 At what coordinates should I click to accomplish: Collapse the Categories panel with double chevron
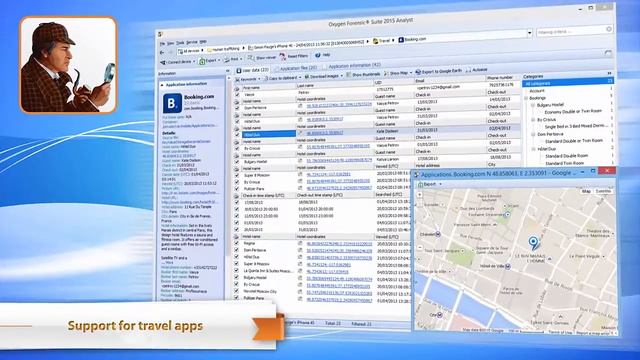609,73
